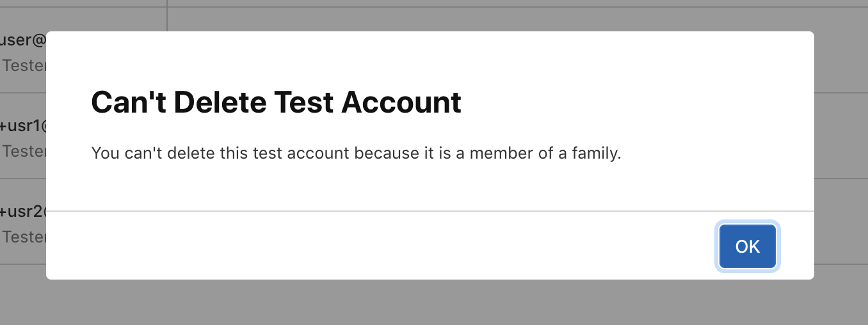Viewport: 868px width, 325px height.
Task: Click the dialog footer left of OK
Action: tap(384, 246)
